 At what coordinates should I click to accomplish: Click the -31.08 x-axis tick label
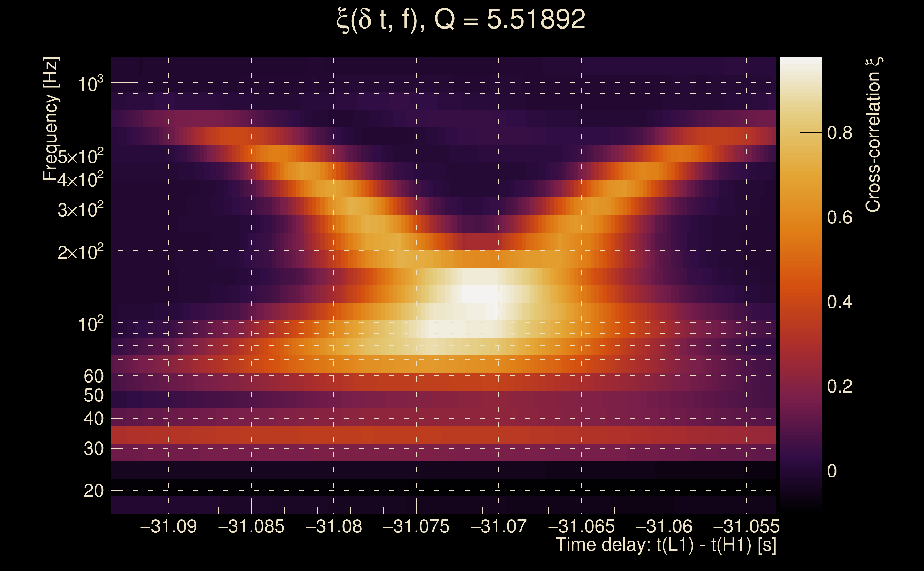333,526
